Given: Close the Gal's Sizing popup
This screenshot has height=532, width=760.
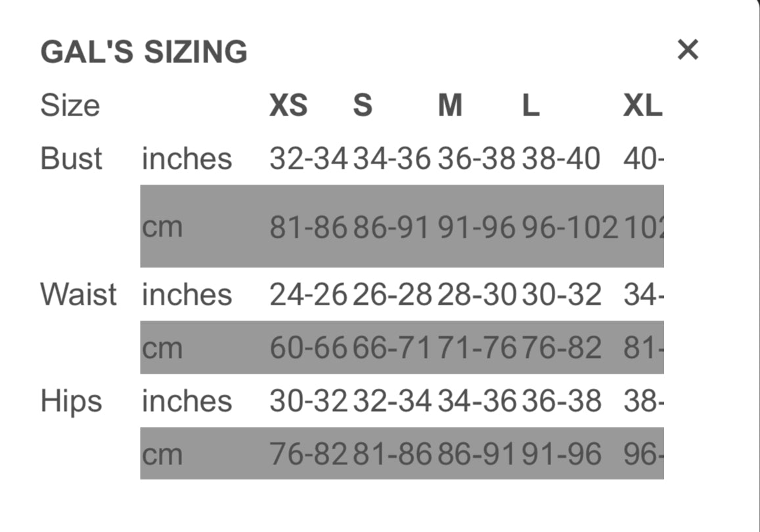Looking at the screenshot, I should pyautogui.click(x=687, y=50).
